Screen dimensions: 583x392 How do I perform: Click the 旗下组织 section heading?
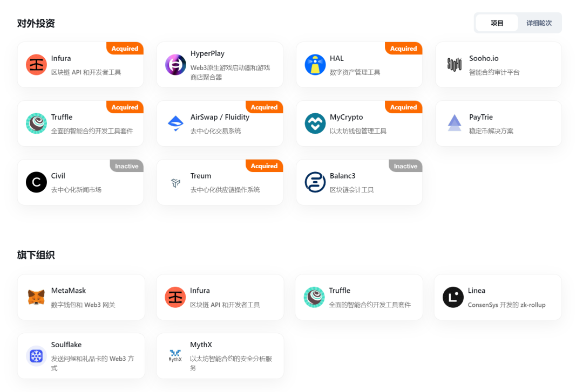click(x=36, y=255)
